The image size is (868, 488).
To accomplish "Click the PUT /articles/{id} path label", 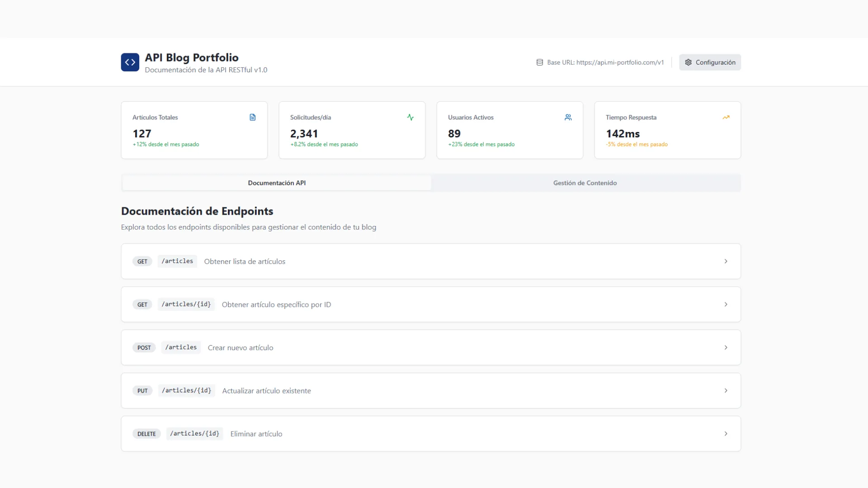I will pyautogui.click(x=186, y=390).
